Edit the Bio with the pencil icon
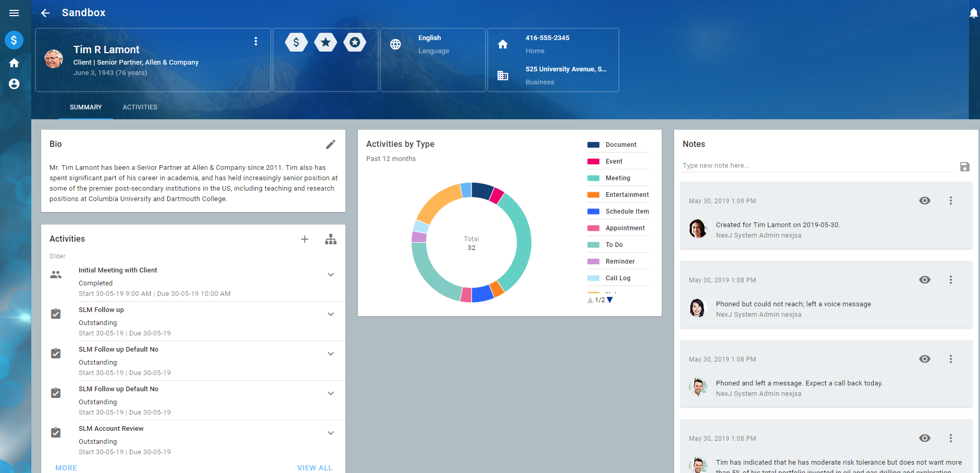The width and height of the screenshot is (980, 473). (x=330, y=144)
